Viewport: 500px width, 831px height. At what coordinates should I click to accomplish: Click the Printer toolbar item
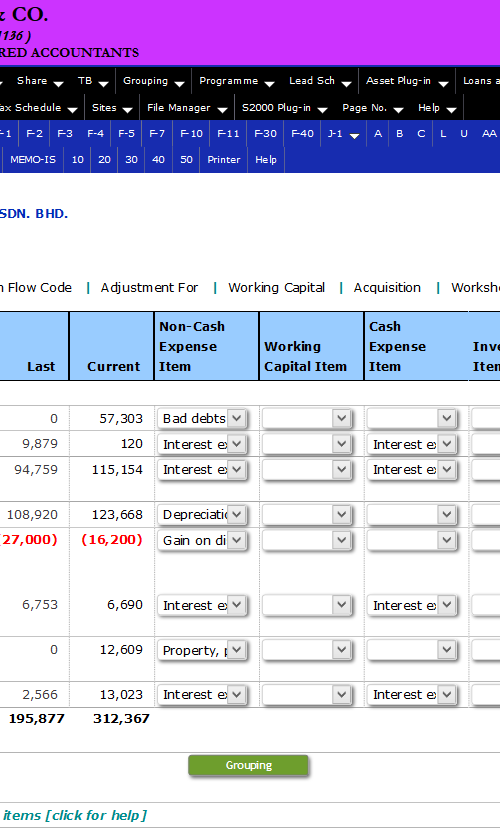coord(224,160)
